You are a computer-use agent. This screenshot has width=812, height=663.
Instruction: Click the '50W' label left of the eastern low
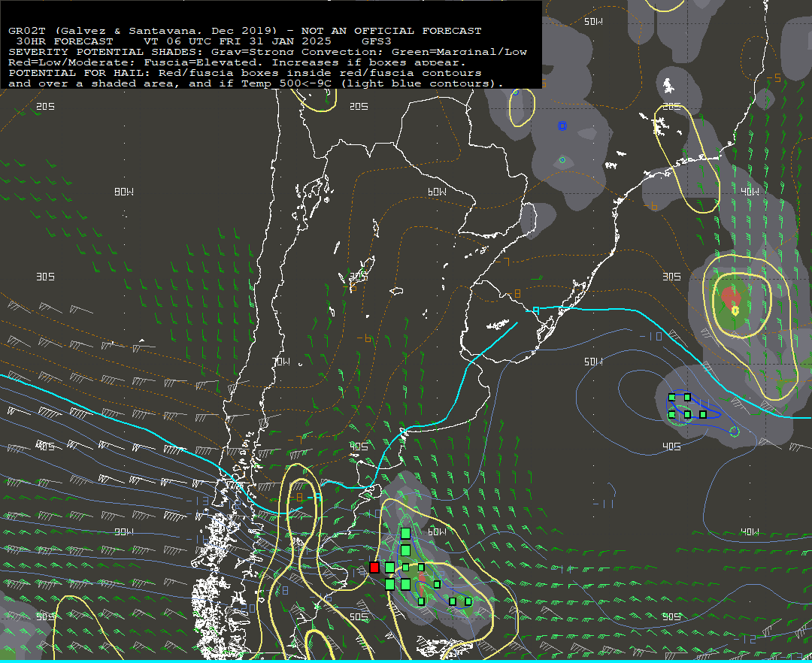(593, 362)
